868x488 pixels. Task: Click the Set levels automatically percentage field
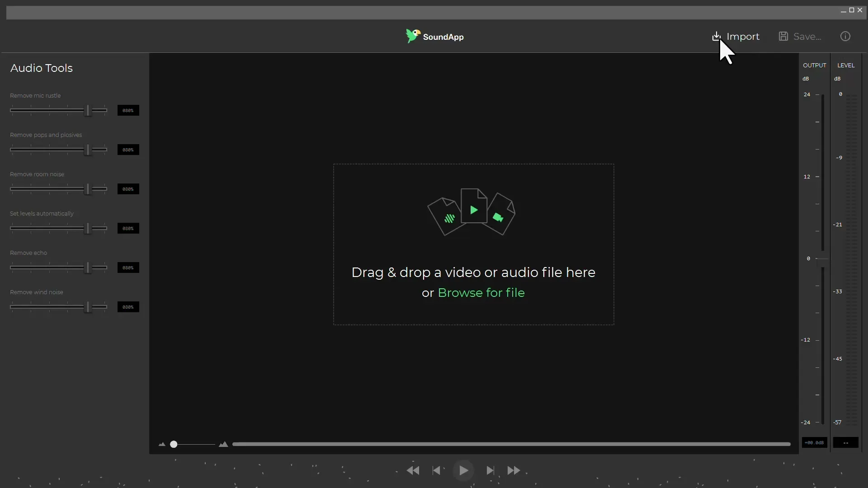click(128, 228)
